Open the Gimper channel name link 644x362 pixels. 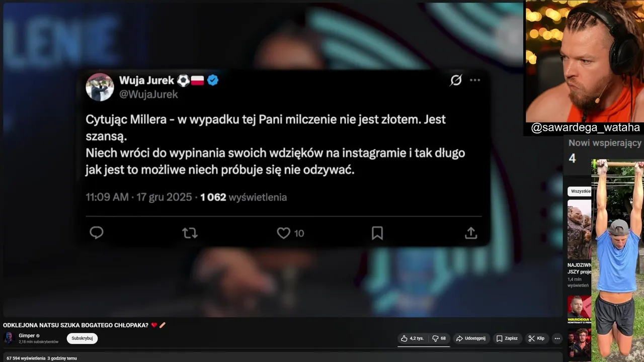[x=26, y=335]
